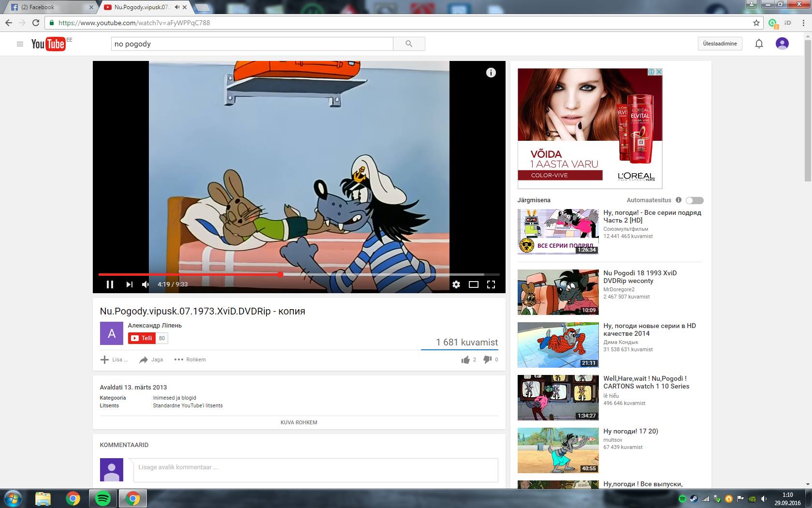Open MrDoregore2 channel link
Image resolution: width=812 pixels, height=508 pixels.
coord(619,289)
